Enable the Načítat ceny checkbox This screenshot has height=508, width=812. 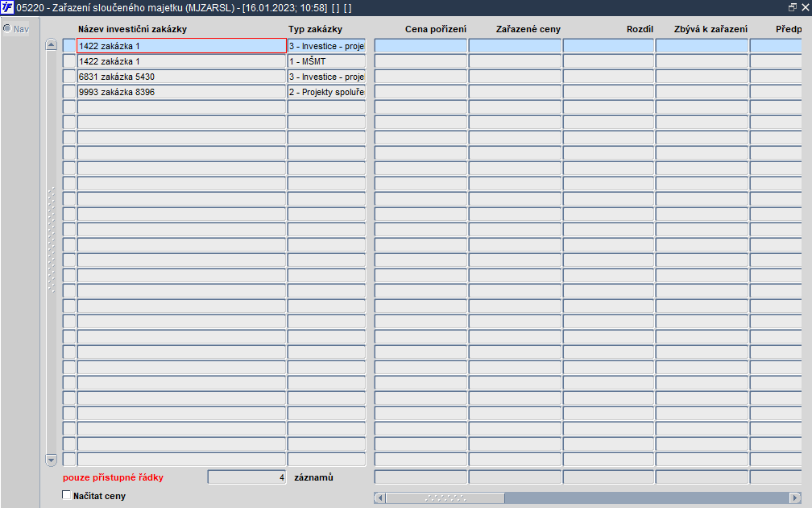click(66, 495)
